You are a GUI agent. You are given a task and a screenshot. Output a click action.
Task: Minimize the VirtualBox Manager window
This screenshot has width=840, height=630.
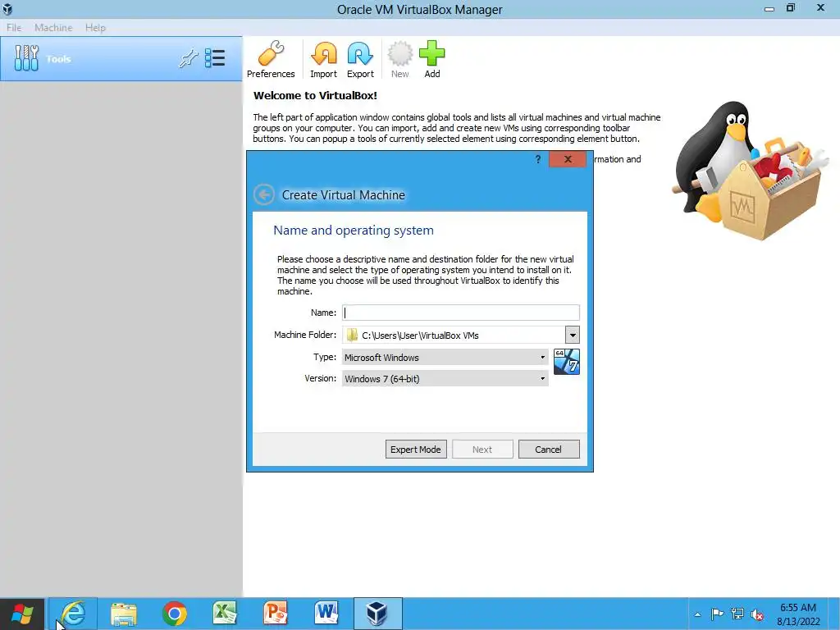(x=769, y=8)
